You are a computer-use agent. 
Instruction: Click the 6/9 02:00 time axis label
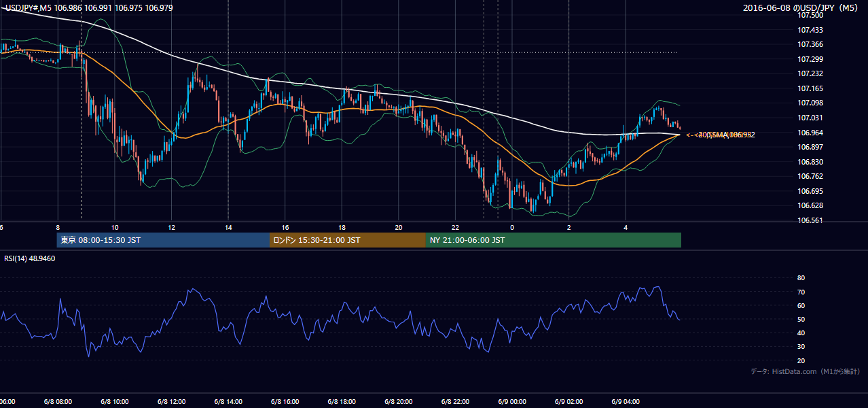coord(569,401)
